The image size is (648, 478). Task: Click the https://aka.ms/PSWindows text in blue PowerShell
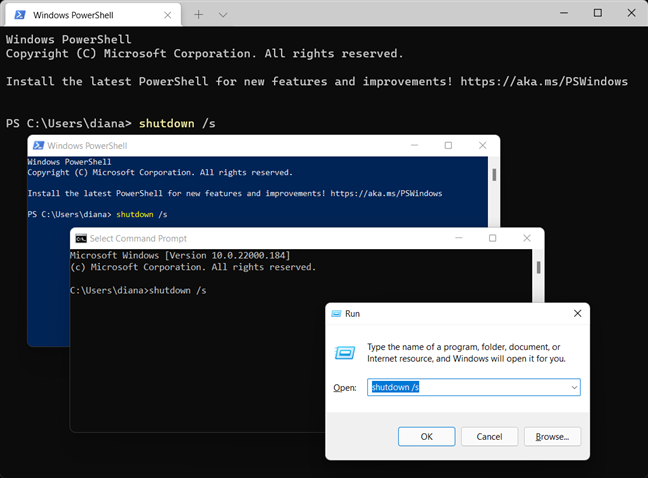click(386, 193)
